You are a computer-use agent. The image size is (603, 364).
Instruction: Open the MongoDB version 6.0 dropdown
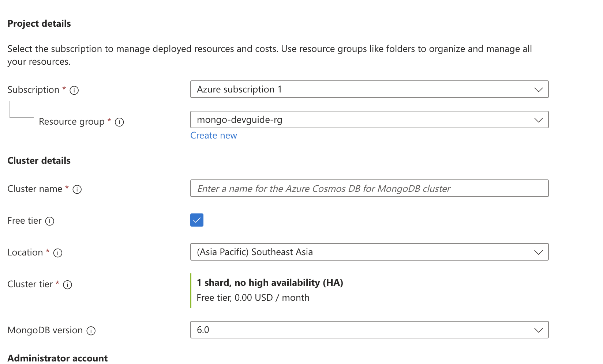(x=369, y=330)
